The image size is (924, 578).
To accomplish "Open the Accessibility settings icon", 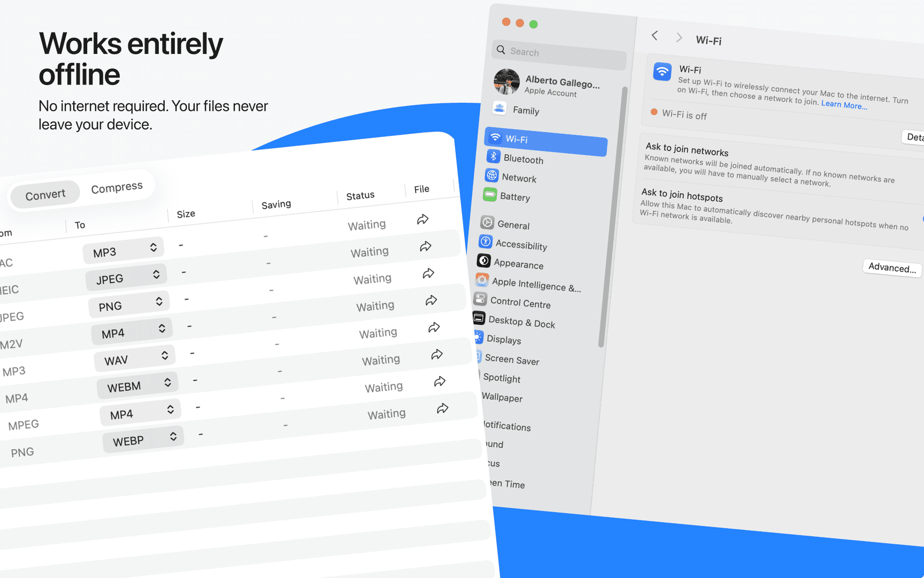I will [486, 242].
